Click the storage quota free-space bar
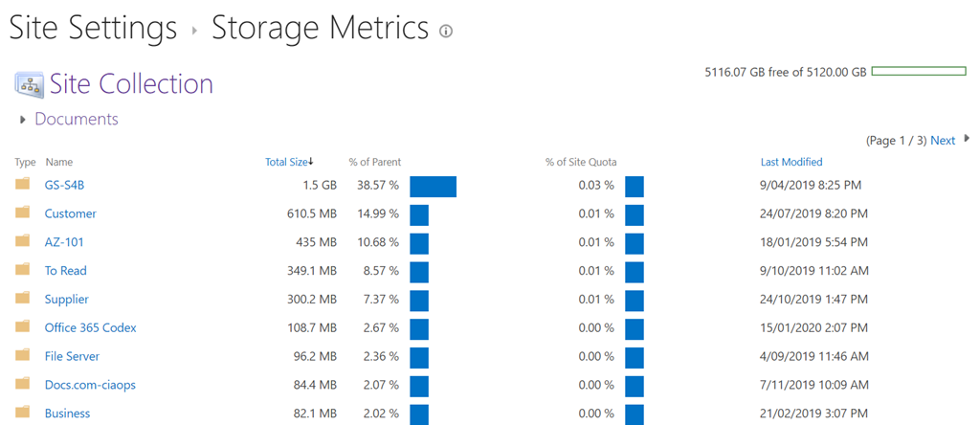The width and height of the screenshot is (980, 425). click(919, 72)
